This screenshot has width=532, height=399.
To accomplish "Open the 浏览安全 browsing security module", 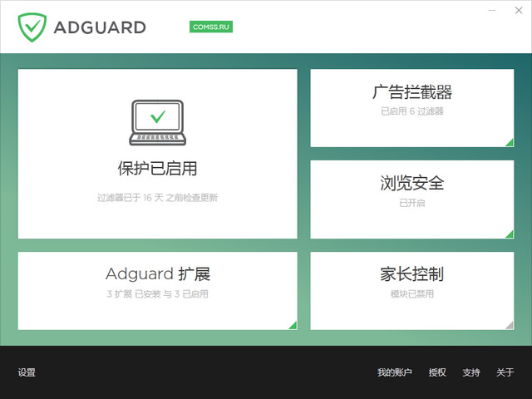I will [412, 183].
